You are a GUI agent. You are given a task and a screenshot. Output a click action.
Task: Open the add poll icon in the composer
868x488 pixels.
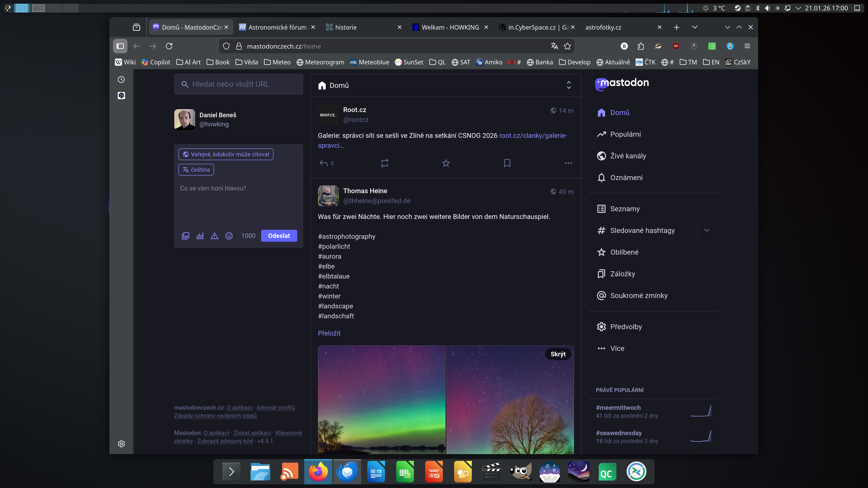coord(200,236)
